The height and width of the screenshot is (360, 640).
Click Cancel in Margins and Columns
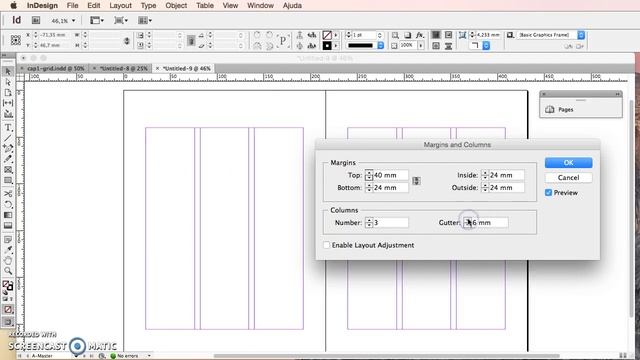(569, 178)
